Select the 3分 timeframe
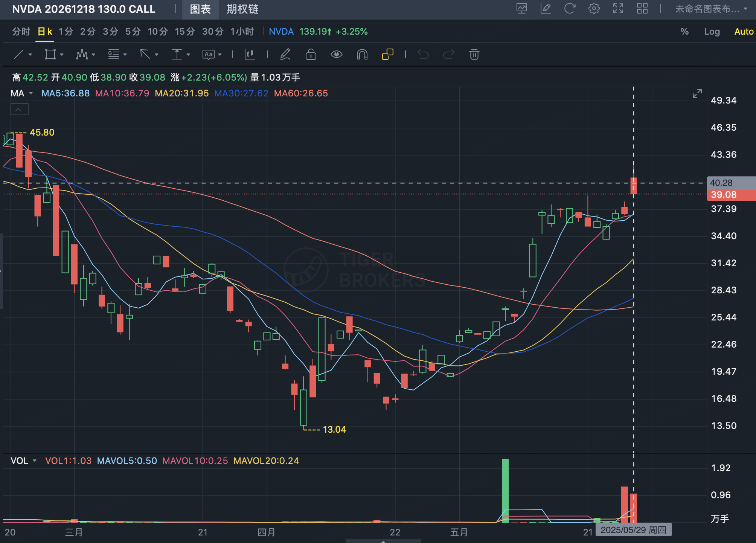The image size is (756, 543). click(111, 31)
